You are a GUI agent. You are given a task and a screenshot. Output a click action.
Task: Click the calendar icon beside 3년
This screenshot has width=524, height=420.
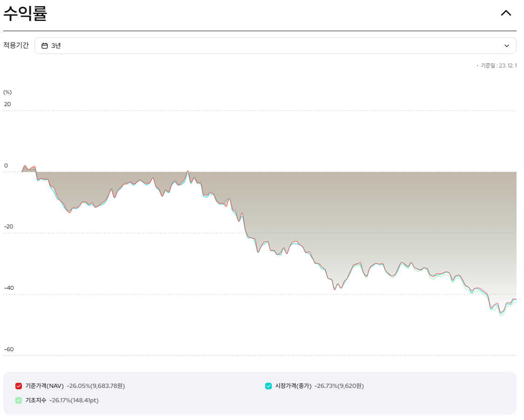pos(45,46)
